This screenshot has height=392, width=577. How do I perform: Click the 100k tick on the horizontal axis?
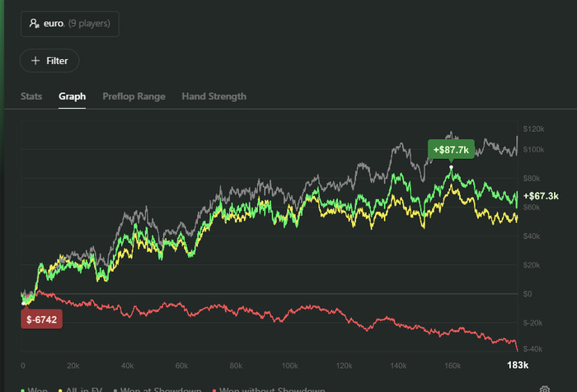(289, 365)
